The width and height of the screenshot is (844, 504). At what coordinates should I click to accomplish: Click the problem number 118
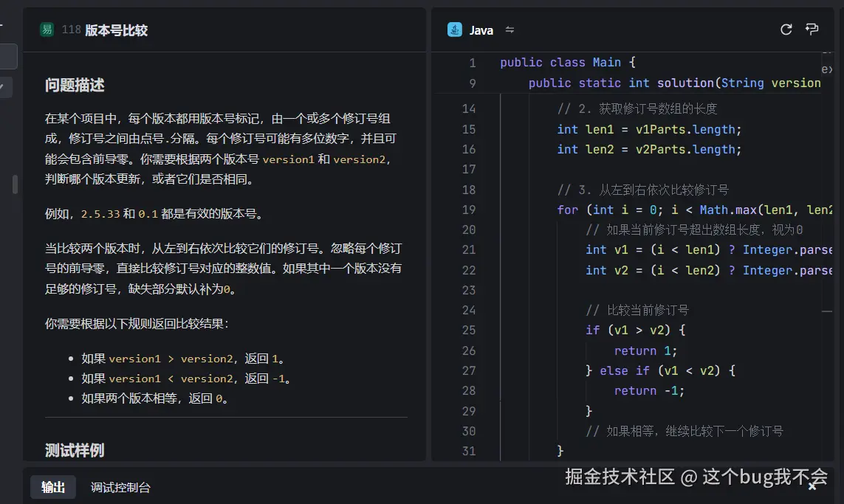pos(72,30)
